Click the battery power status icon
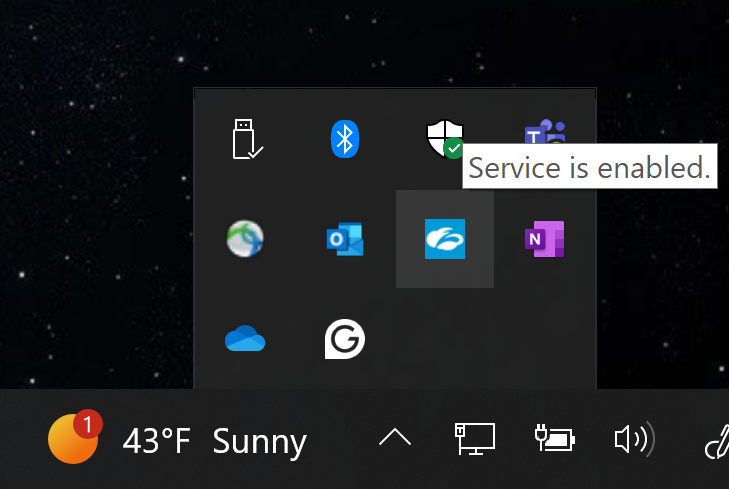 555,439
